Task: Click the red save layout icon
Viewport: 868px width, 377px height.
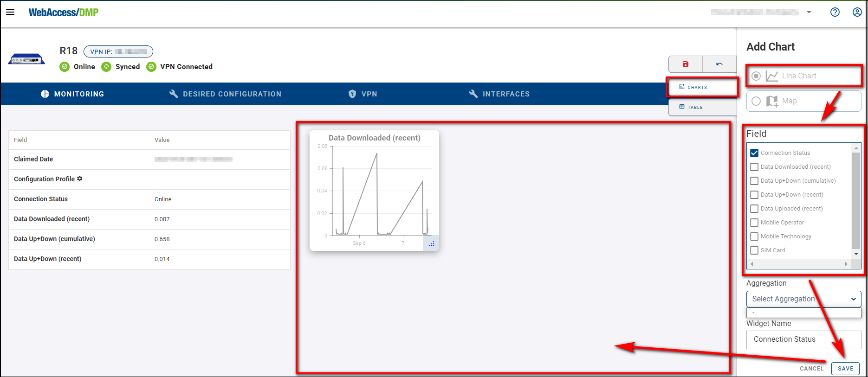Action: [685, 64]
